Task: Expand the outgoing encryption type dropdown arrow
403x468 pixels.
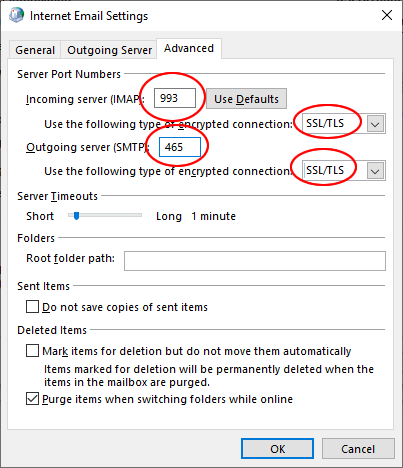Action: (x=375, y=171)
